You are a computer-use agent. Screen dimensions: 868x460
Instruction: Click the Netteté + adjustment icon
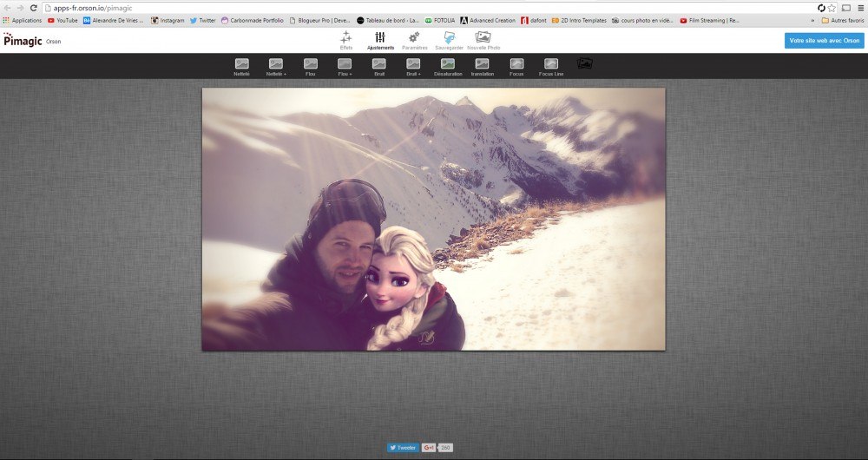click(276, 64)
